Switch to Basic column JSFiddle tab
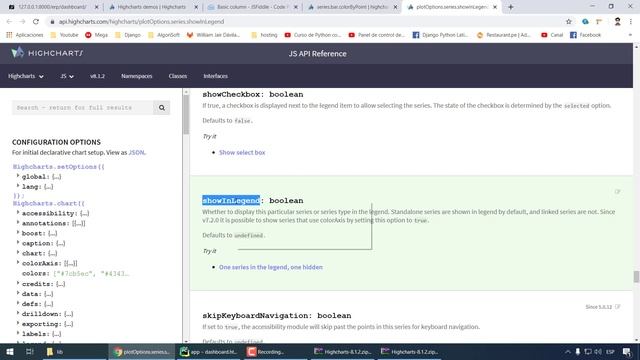The image size is (640, 360). (252, 7)
